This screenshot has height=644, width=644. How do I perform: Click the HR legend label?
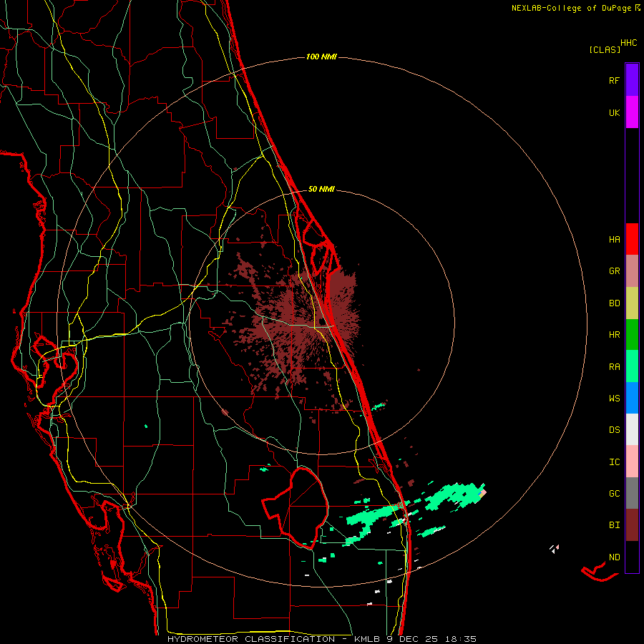pos(614,335)
